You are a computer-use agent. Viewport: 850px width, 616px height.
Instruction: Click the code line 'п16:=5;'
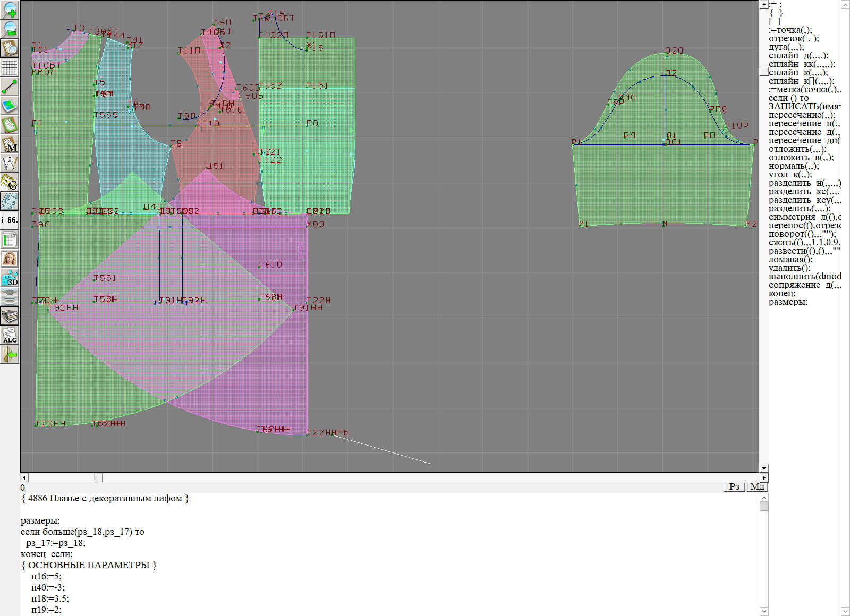(x=46, y=576)
